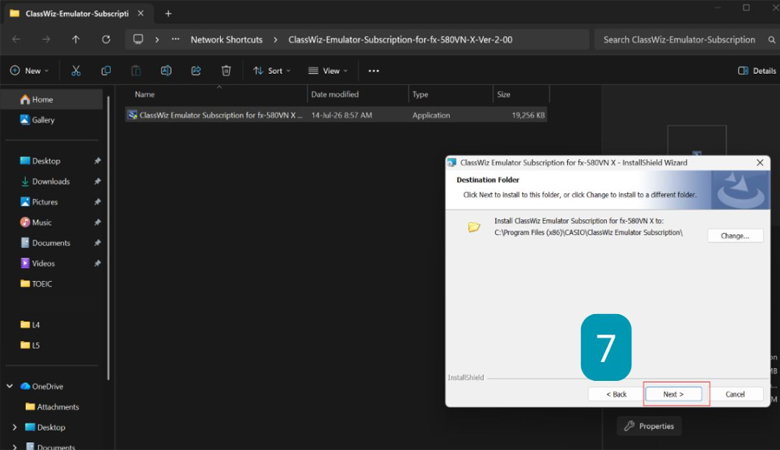Unpin Desktop using its pin icon
Screen dimensions: 780x450
(97, 161)
